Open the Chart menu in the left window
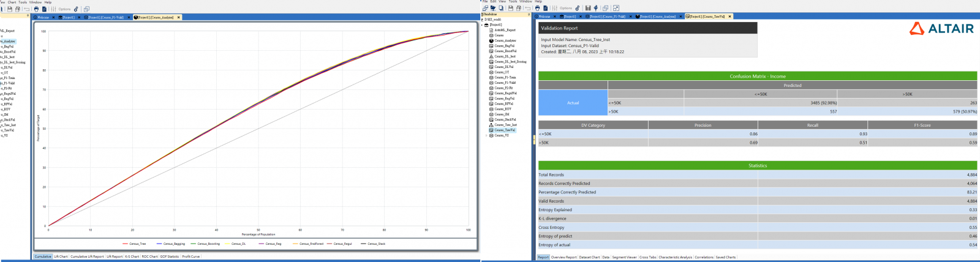 [x=12, y=2]
